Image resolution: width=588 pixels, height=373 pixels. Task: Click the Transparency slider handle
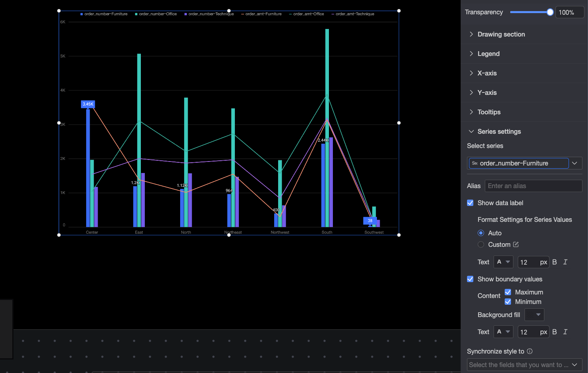point(550,12)
